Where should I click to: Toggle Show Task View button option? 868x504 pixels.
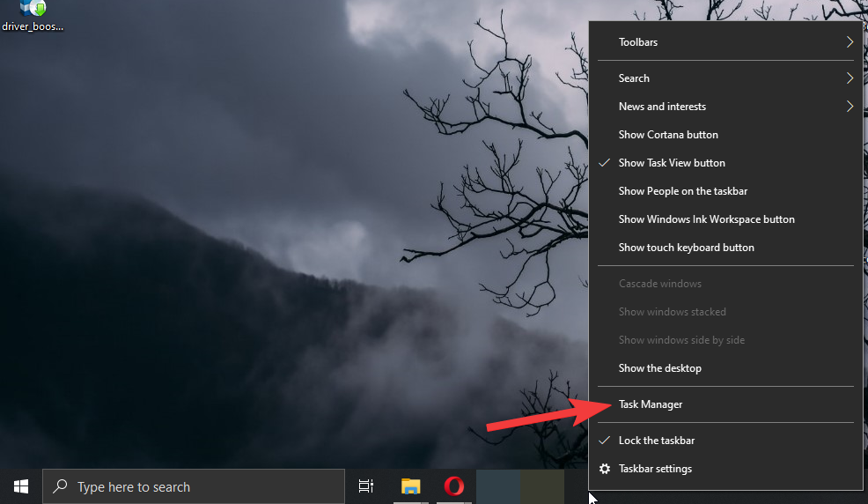[725, 163]
